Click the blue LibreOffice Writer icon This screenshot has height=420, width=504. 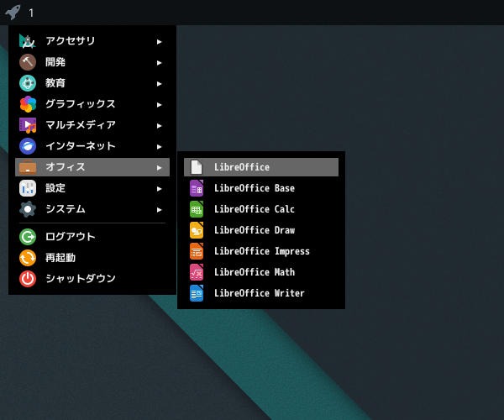(197, 293)
